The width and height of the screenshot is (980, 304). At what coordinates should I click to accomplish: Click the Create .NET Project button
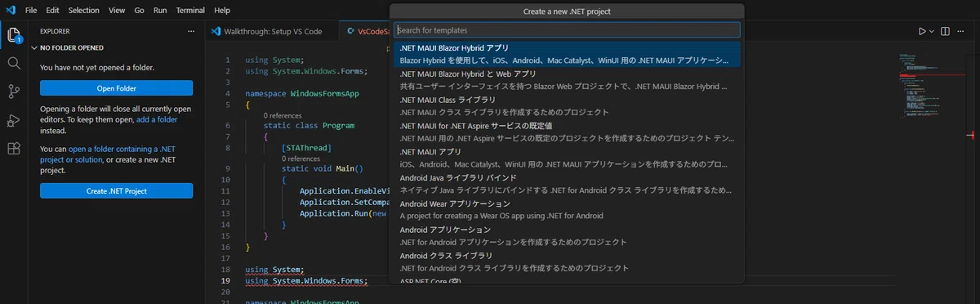coord(116,190)
